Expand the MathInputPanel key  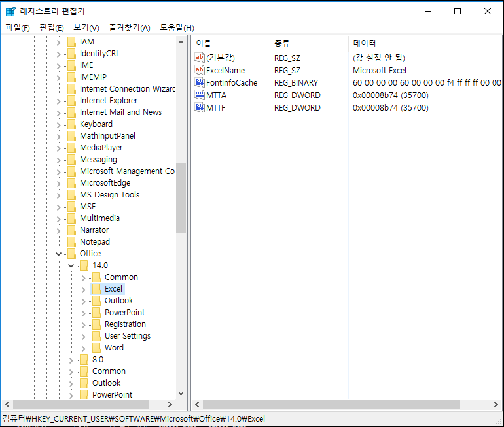click(x=58, y=137)
